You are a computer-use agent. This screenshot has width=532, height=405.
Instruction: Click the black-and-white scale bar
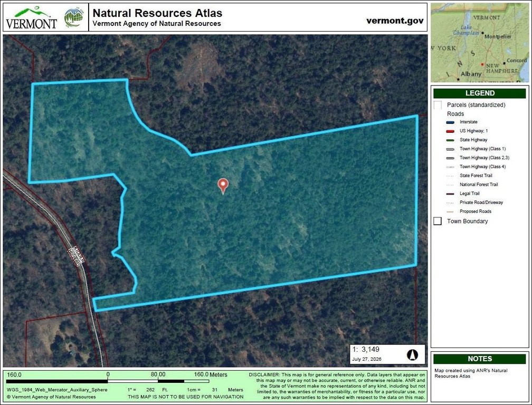pos(108,382)
